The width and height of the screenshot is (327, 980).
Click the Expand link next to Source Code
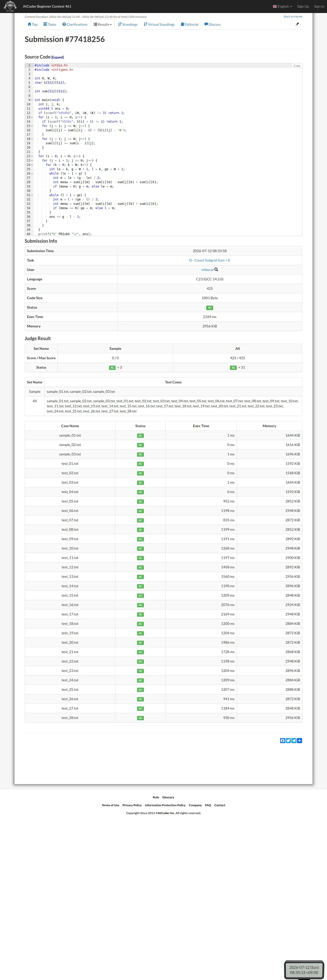point(58,57)
